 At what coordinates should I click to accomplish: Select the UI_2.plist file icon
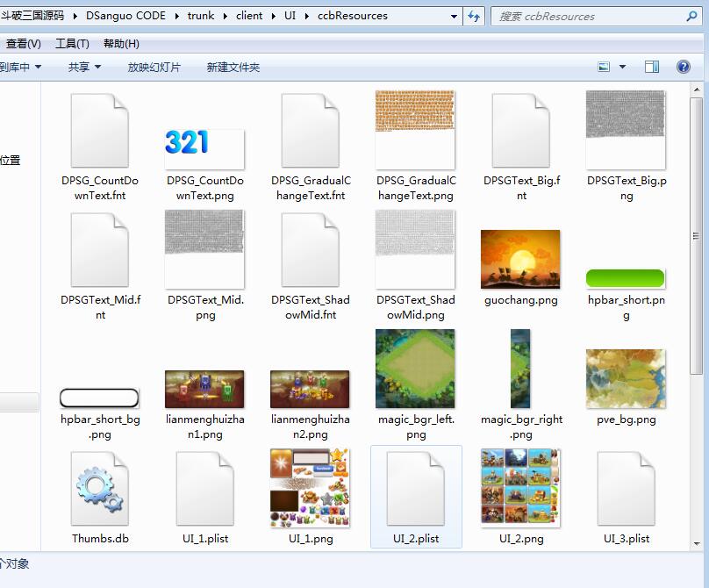point(416,490)
